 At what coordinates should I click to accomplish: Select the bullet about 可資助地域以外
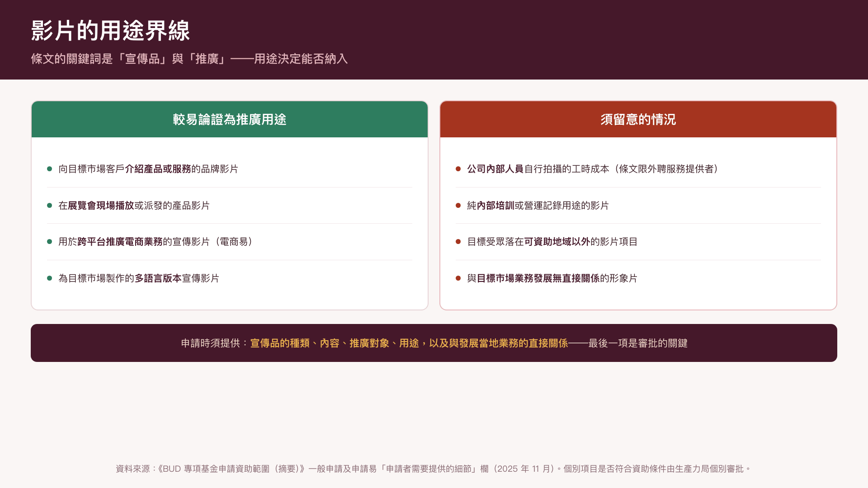[x=552, y=242]
